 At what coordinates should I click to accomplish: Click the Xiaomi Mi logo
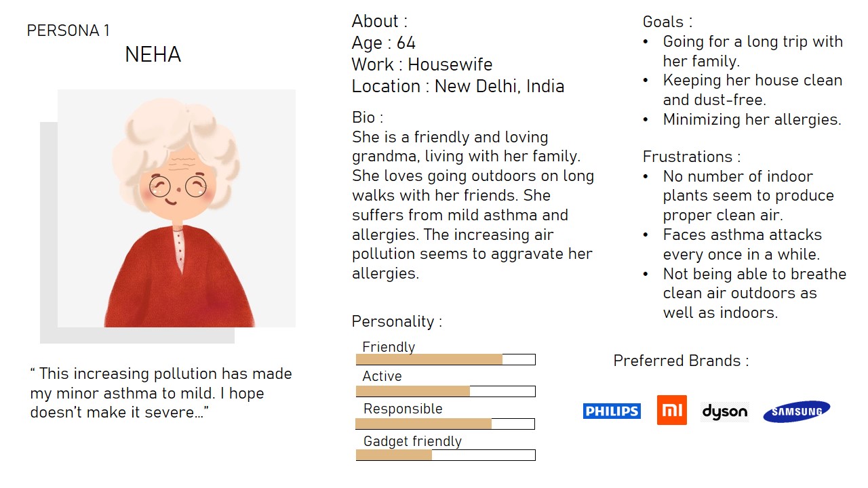tap(671, 410)
